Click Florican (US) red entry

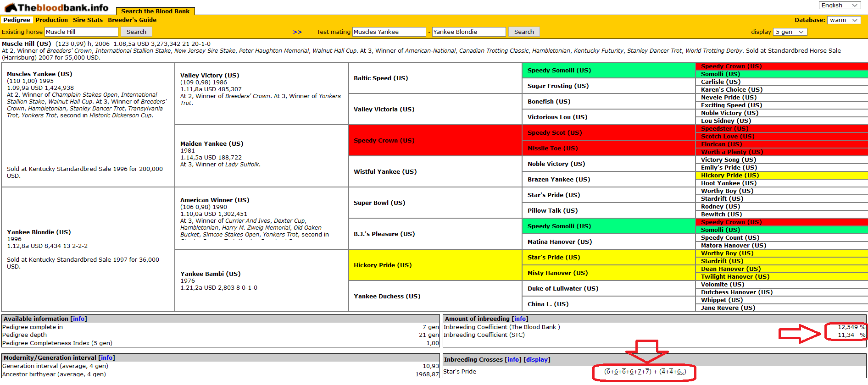point(722,144)
